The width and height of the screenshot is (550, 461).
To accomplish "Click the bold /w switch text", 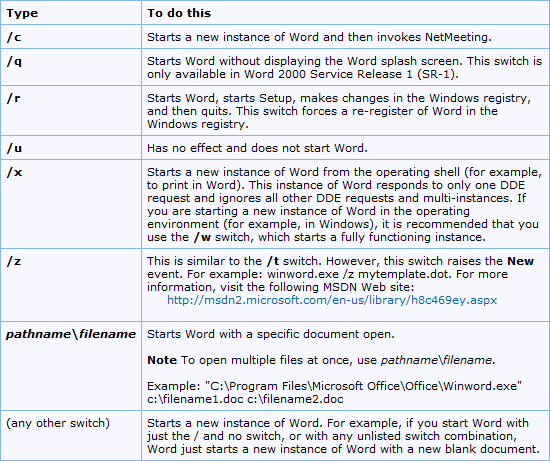I will pyautogui.click(x=202, y=238).
